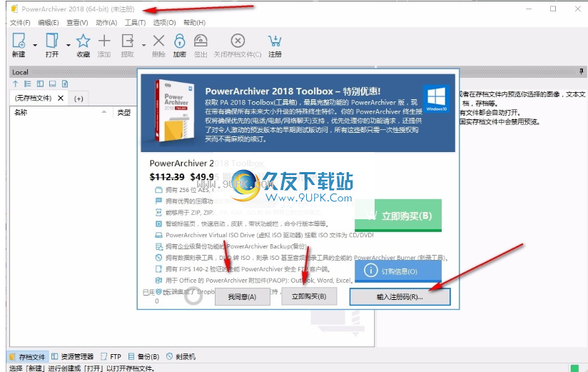
Task: Click the Open archive toolbar icon
Action: [x=52, y=41]
